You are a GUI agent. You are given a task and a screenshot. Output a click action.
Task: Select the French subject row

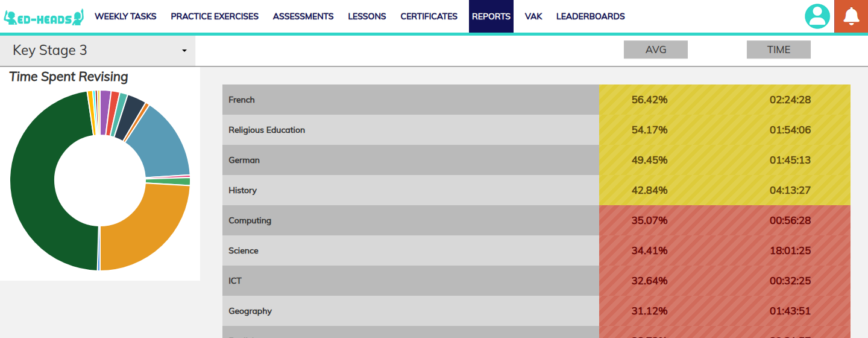pyautogui.click(x=536, y=100)
